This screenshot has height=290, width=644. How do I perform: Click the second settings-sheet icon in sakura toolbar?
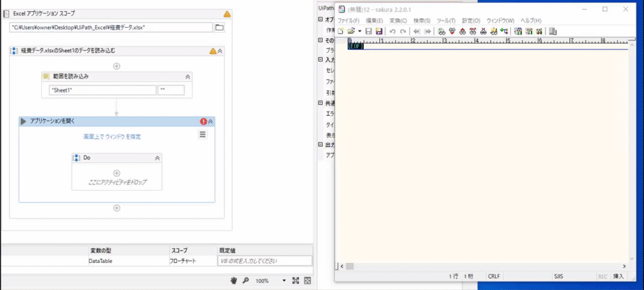point(529,31)
